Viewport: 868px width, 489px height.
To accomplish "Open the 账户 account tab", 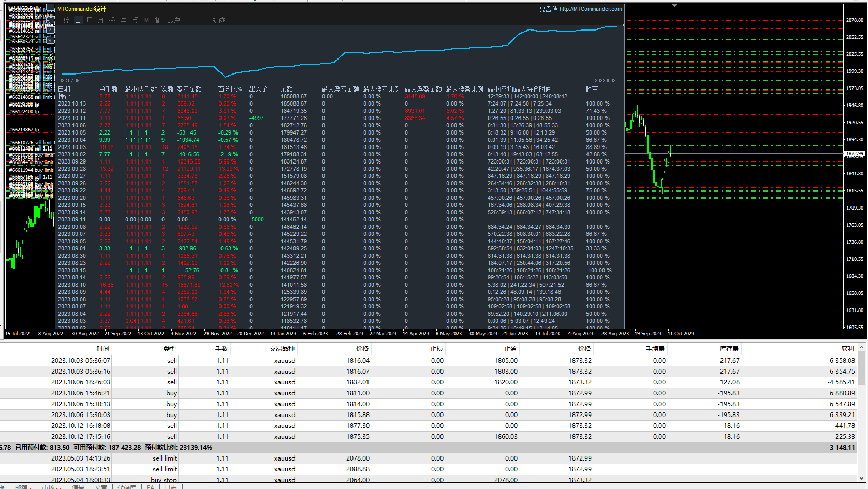I will (x=173, y=20).
